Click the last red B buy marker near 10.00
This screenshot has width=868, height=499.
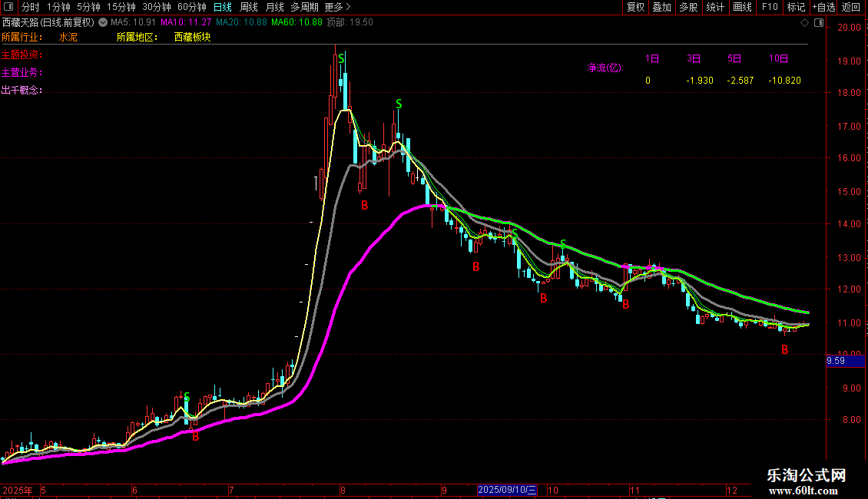[x=784, y=350]
